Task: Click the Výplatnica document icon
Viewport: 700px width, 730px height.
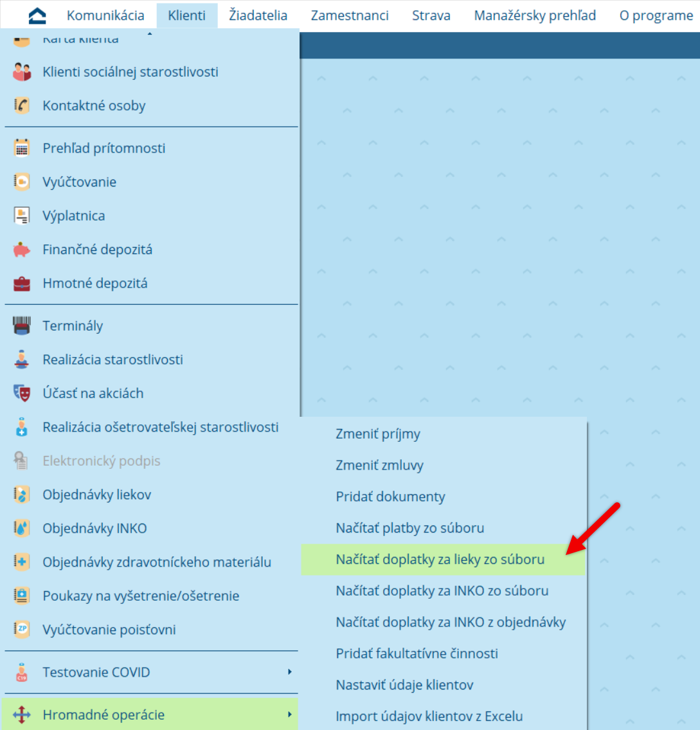Action: point(21,215)
